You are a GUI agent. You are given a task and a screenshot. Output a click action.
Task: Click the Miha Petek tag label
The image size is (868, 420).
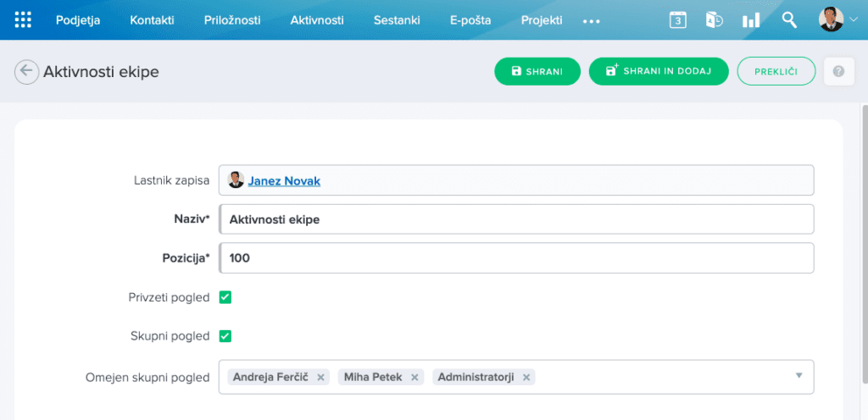point(373,378)
